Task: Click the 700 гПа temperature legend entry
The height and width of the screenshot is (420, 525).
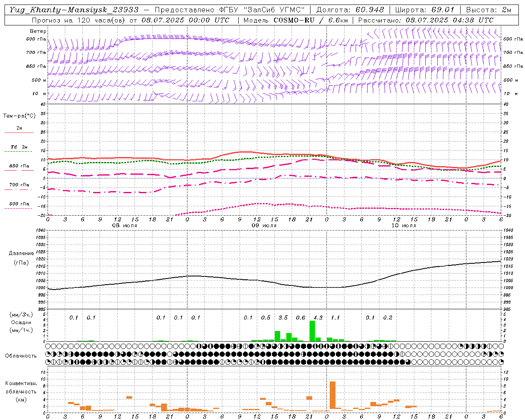Action: coord(19,185)
